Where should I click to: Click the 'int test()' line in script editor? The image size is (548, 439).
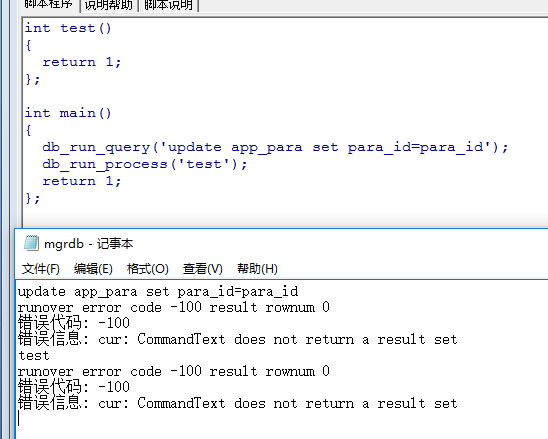pyautogui.click(x=68, y=28)
